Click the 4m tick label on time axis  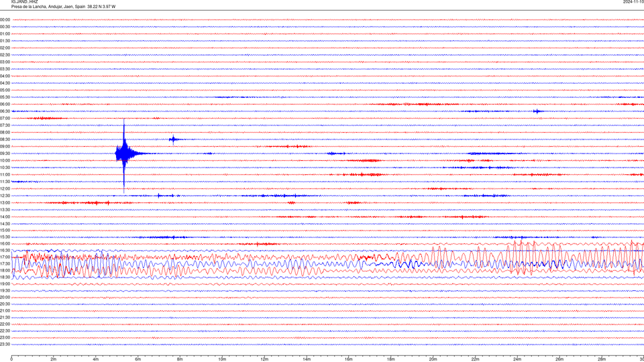(96, 359)
